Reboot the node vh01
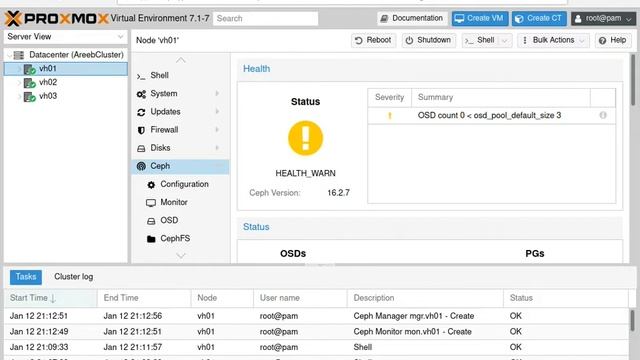640x360 pixels. [373, 40]
